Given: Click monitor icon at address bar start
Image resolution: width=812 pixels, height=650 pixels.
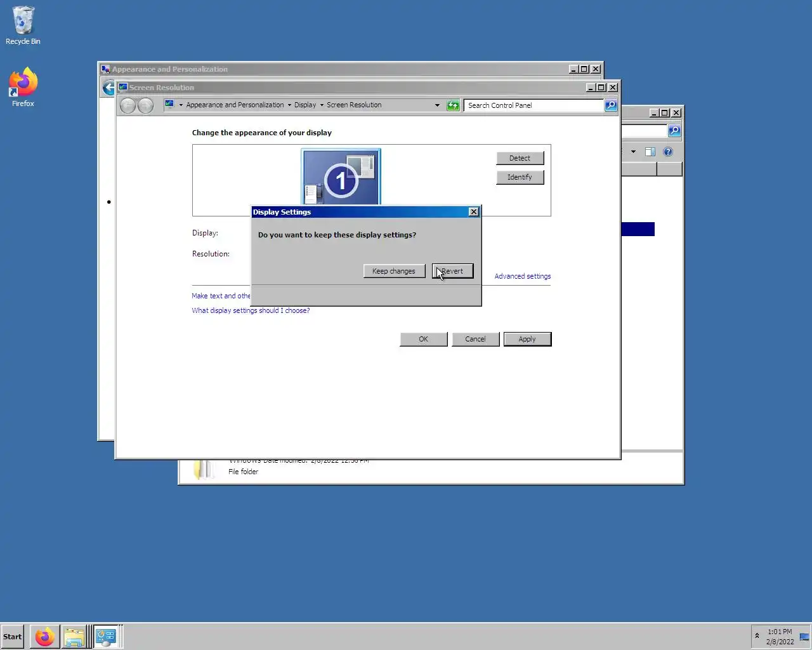Looking at the screenshot, I should point(169,105).
